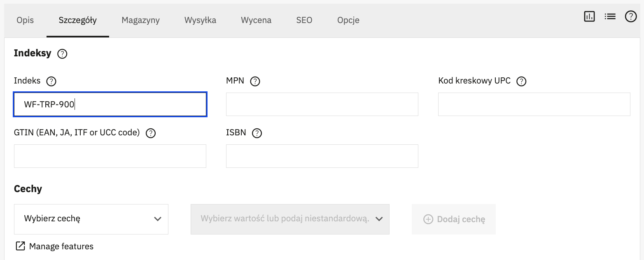This screenshot has height=260, width=644.
Task: Switch to the Opis tab
Action: [25, 20]
